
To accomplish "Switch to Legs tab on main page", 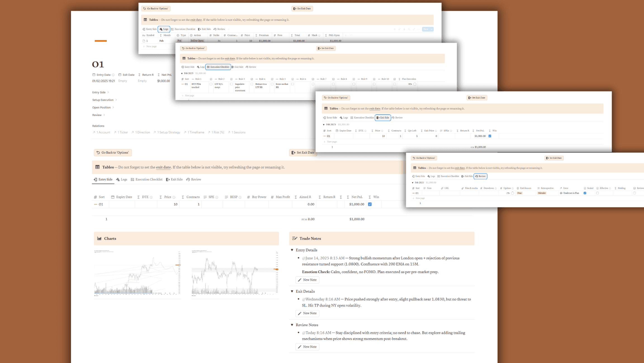I will coord(122,179).
